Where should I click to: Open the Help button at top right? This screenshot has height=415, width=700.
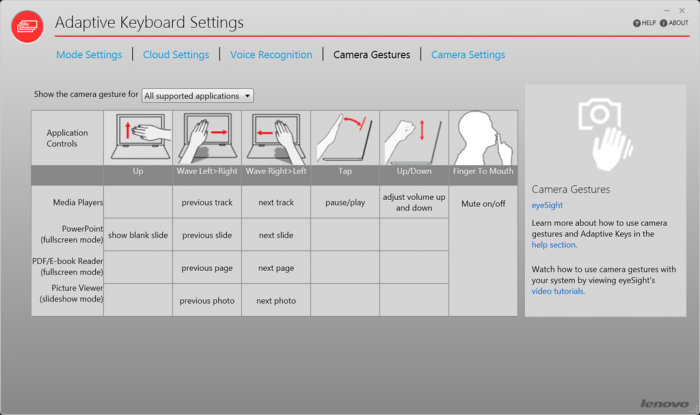point(645,23)
